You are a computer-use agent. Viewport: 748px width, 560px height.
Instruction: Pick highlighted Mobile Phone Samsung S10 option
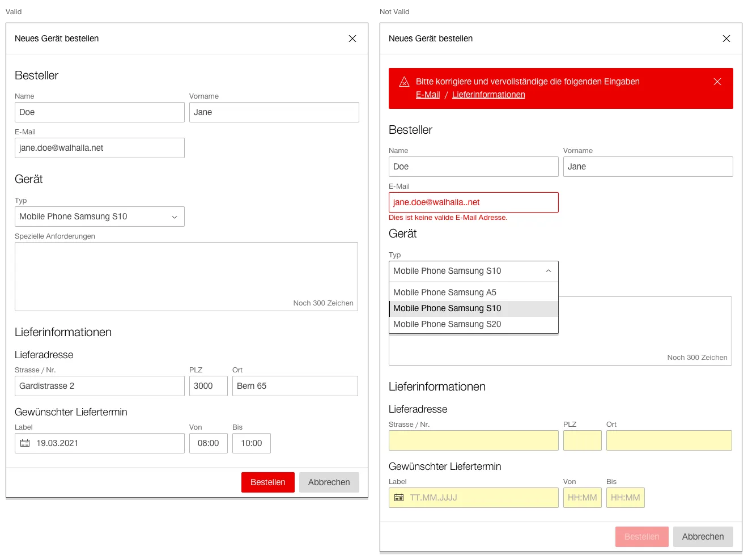tap(447, 308)
